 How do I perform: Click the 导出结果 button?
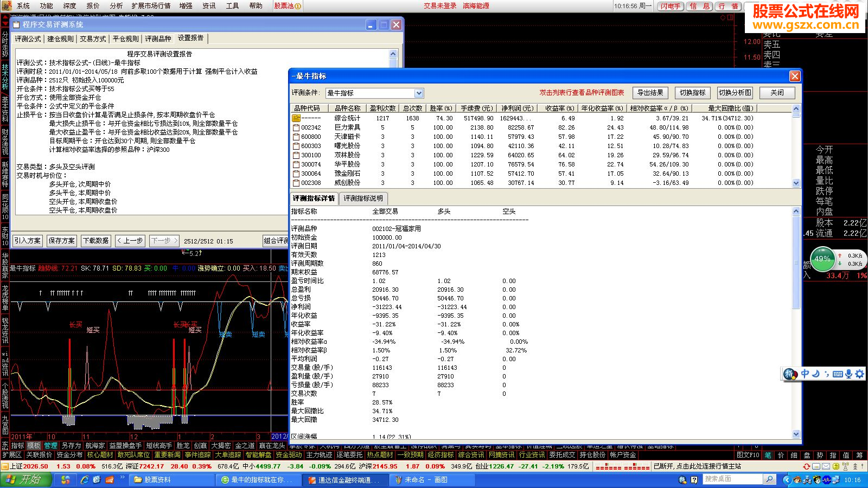(x=650, y=93)
